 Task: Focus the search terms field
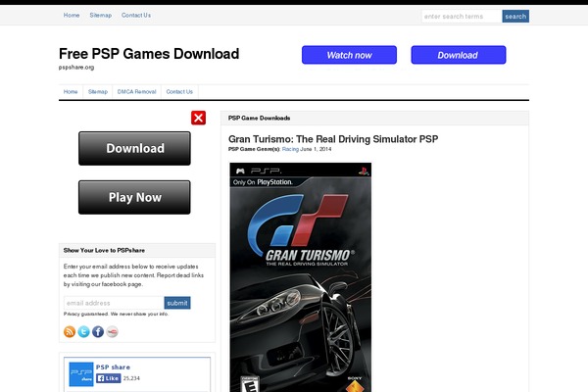(462, 16)
